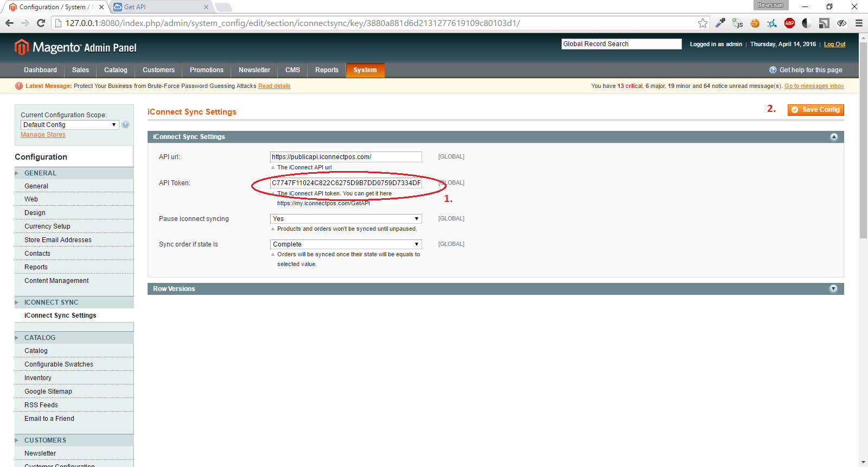Open Google Sitemap section

pyautogui.click(x=48, y=392)
